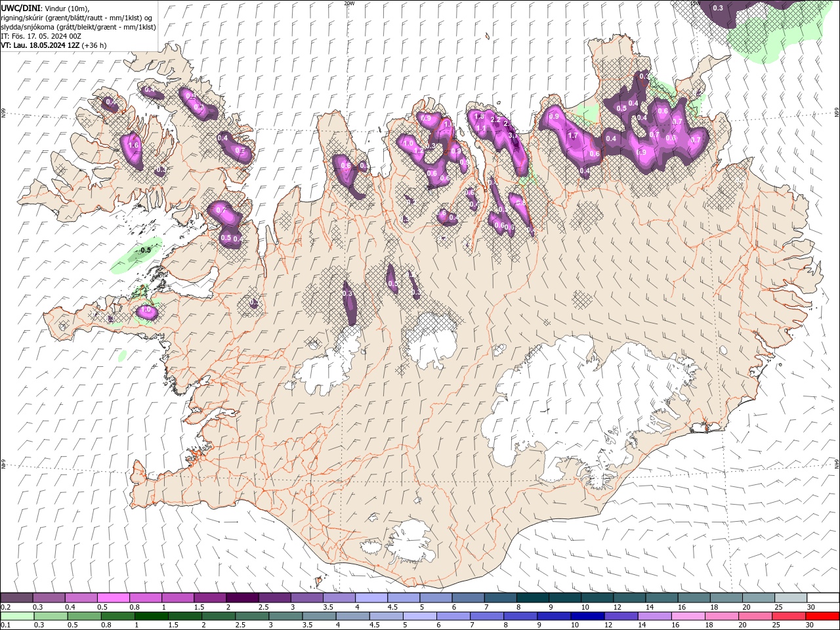The height and width of the screenshot is (630, 840).
Task: Click upper legend swatch between 25 and 30
Action: point(791,598)
